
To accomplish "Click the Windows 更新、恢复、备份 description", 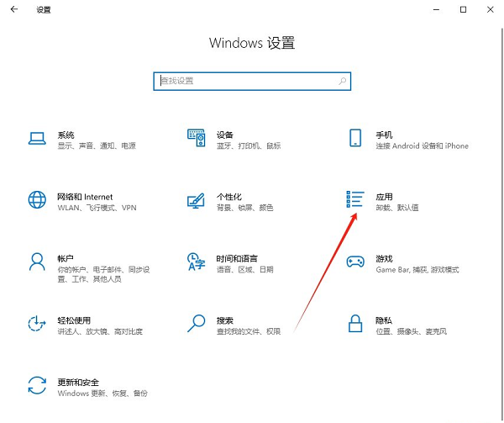I will click(x=102, y=393).
